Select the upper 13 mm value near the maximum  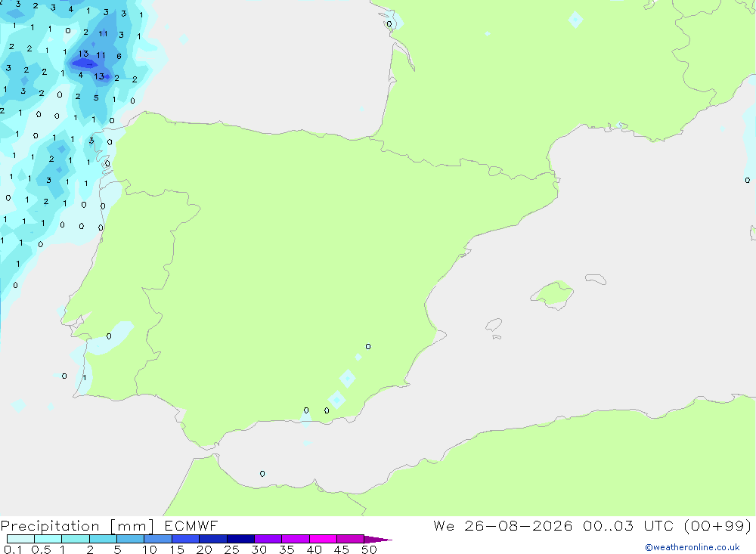83,54
